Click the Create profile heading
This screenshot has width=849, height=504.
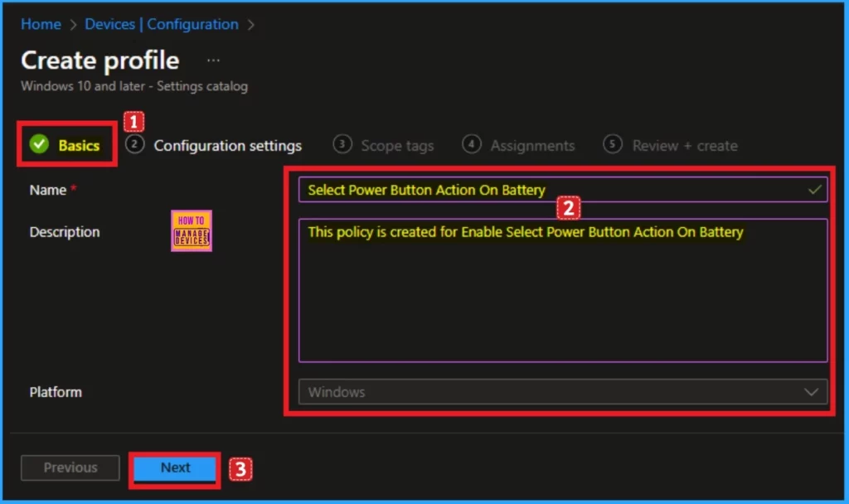pos(100,60)
